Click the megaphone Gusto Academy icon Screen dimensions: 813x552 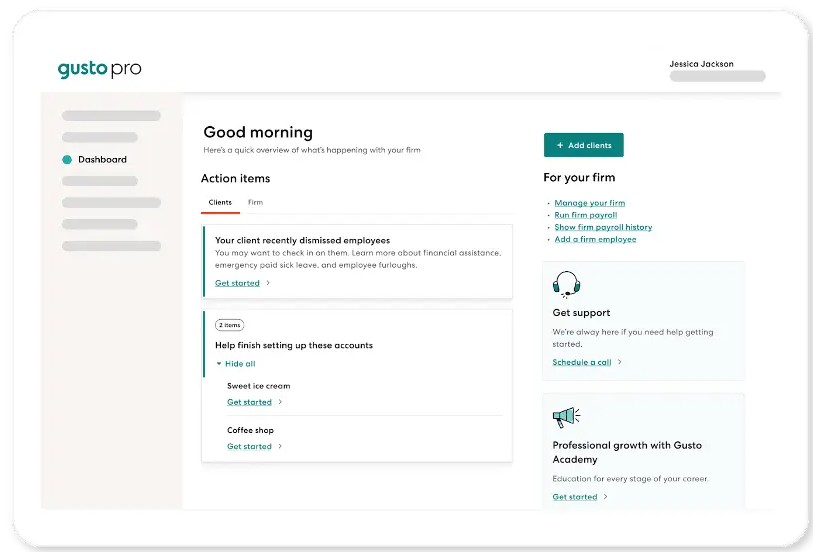click(566, 417)
